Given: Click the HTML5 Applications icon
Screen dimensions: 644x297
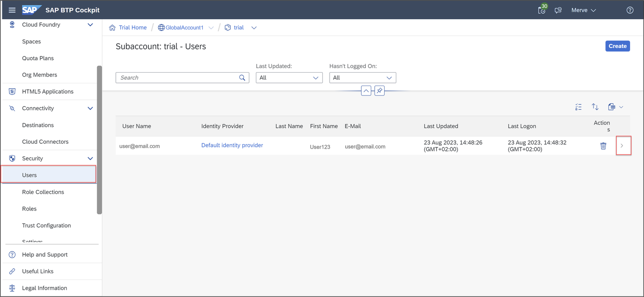Looking at the screenshot, I should tap(12, 91).
